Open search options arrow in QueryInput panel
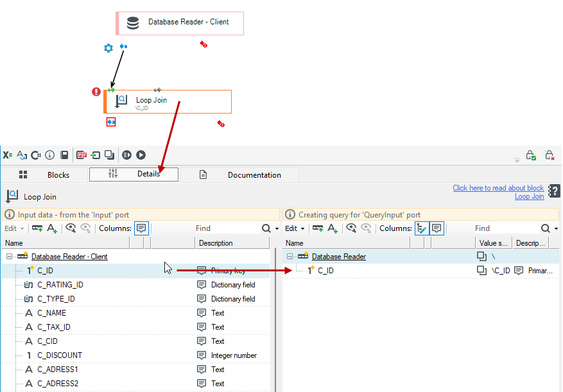The height and width of the screenshot is (392, 563). (556, 228)
